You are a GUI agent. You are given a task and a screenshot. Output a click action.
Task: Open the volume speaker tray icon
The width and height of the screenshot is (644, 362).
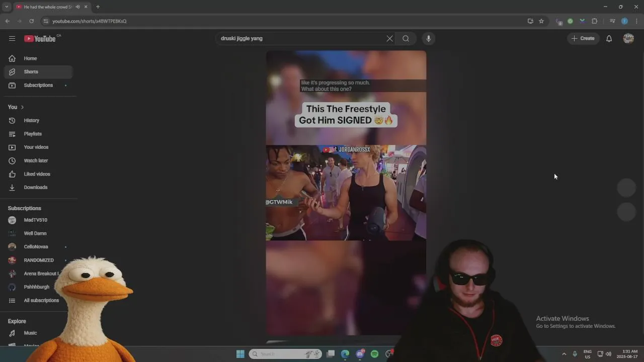(x=608, y=354)
